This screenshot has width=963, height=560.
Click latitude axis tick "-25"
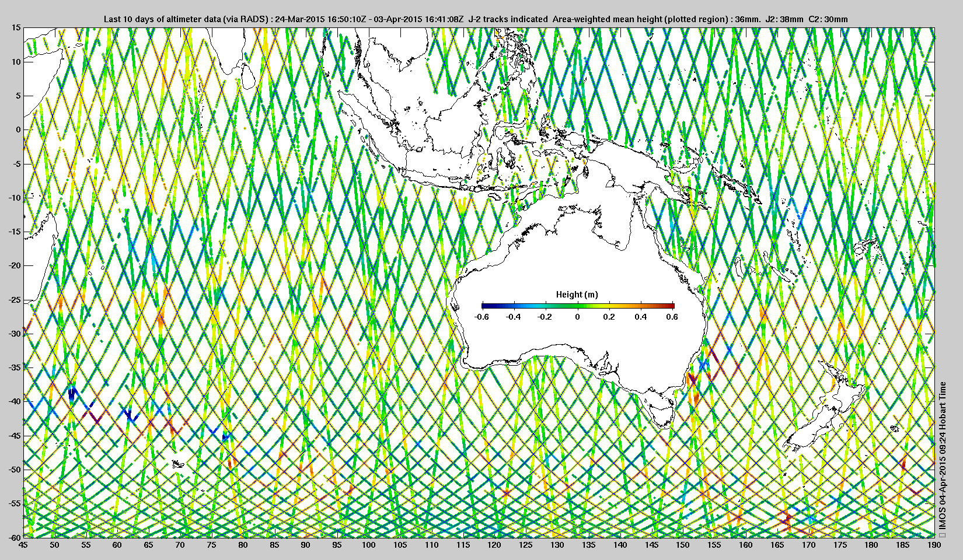[x=15, y=300]
